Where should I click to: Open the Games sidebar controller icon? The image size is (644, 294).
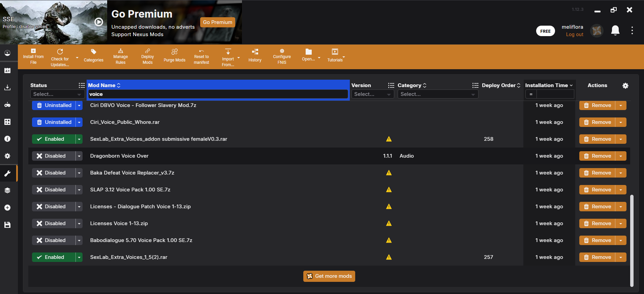coord(7,105)
